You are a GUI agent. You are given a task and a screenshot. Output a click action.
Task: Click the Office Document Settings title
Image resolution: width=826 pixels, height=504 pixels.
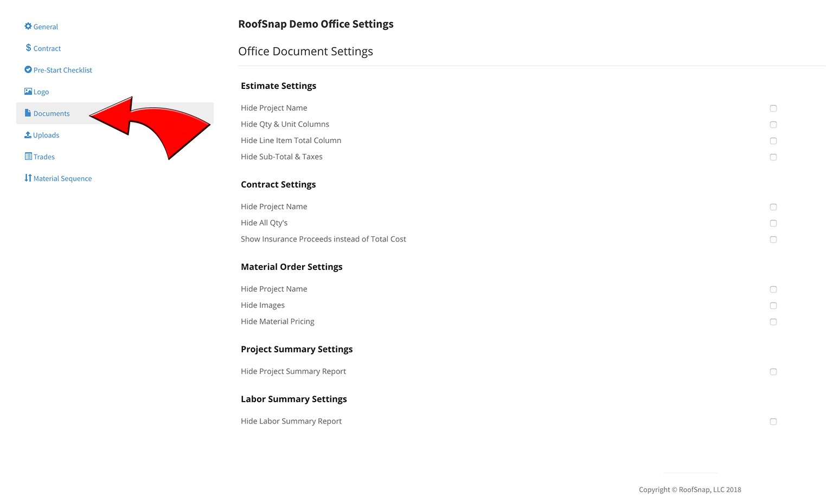point(305,51)
